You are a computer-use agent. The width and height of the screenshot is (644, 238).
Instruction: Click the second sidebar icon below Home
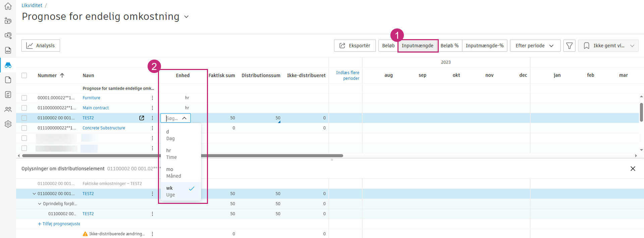click(8, 21)
